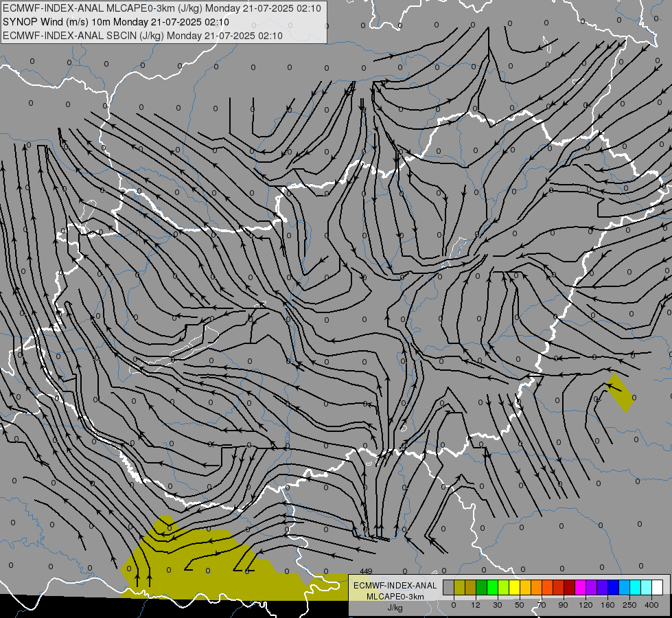Click the legend scale value '12'

476,606
